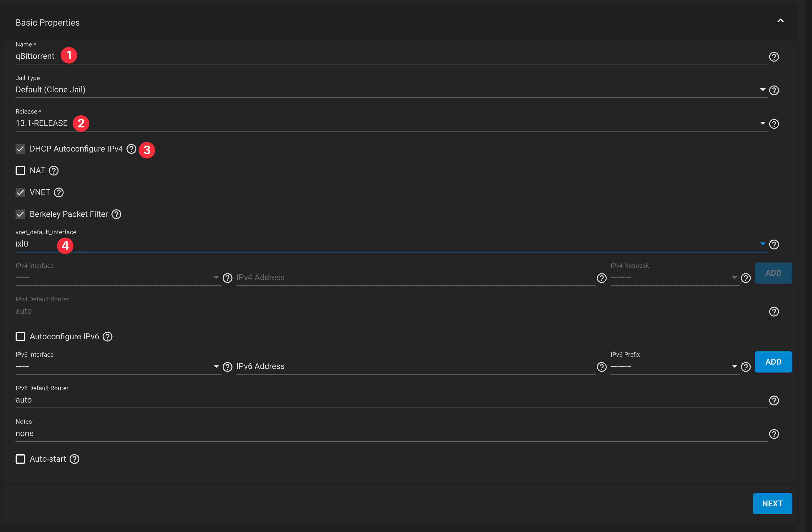Uncheck the VNET checkbox
The image size is (812, 532).
[x=21, y=193]
